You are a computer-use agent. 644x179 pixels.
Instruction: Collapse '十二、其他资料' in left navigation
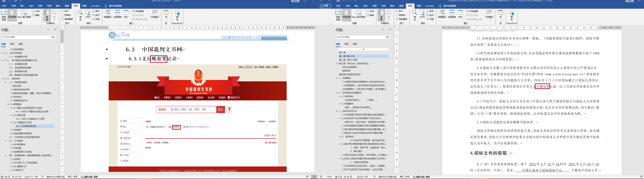click(x=3, y=79)
